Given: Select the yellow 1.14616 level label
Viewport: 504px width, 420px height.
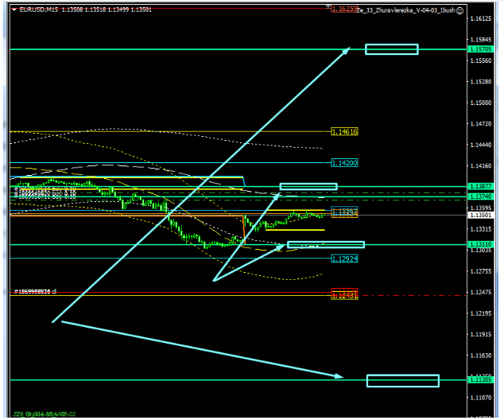Looking at the screenshot, I should point(344,132).
